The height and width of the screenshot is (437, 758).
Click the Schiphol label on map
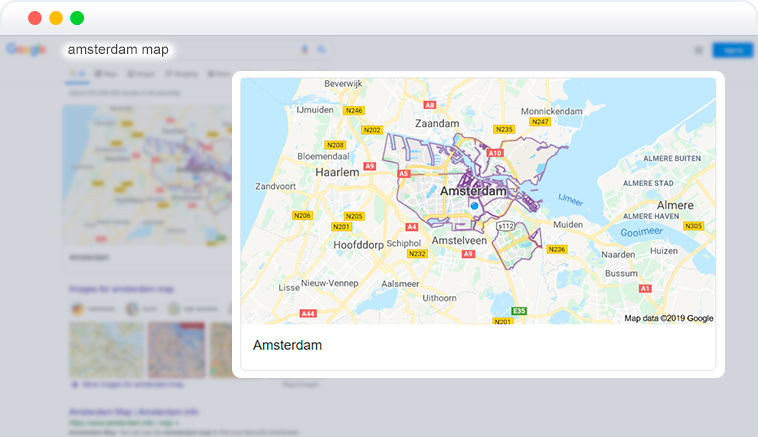pos(404,243)
